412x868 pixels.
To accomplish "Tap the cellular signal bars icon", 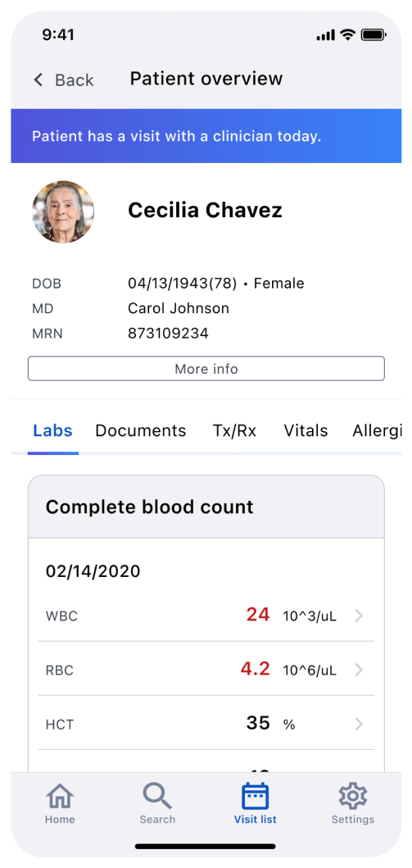I will click(326, 35).
